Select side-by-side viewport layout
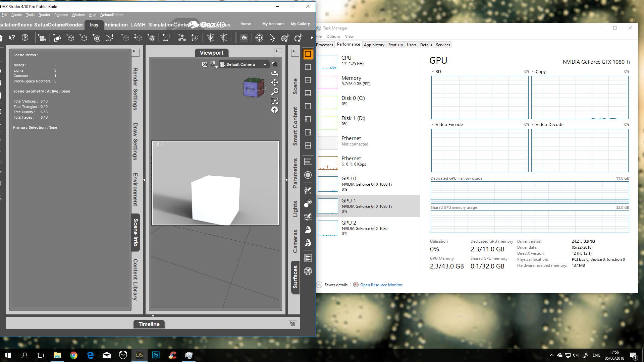The image size is (644, 362). pyautogui.click(x=308, y=67)
